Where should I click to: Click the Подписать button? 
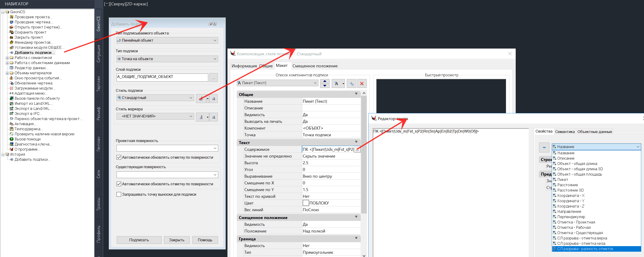pyautogui.click(x=139, y=240)
